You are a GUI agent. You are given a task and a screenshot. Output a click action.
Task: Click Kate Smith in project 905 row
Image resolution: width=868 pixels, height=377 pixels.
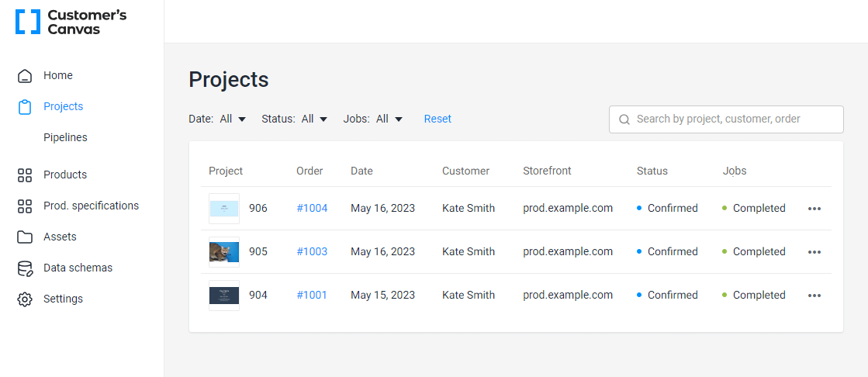[x=469, y=251]
